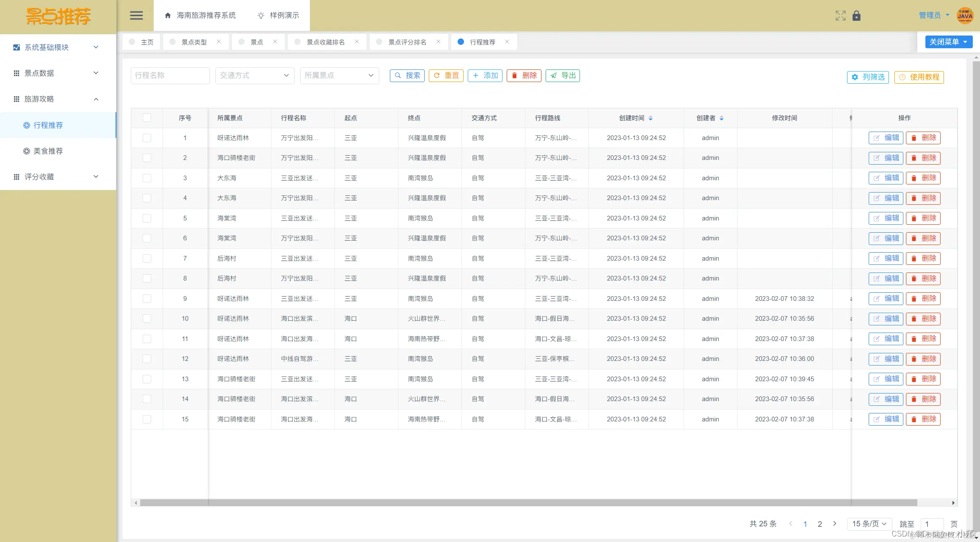Open the 15 条/页 page size selector
The width and height of the screenshot is (980, 542).
pos(869,523)
